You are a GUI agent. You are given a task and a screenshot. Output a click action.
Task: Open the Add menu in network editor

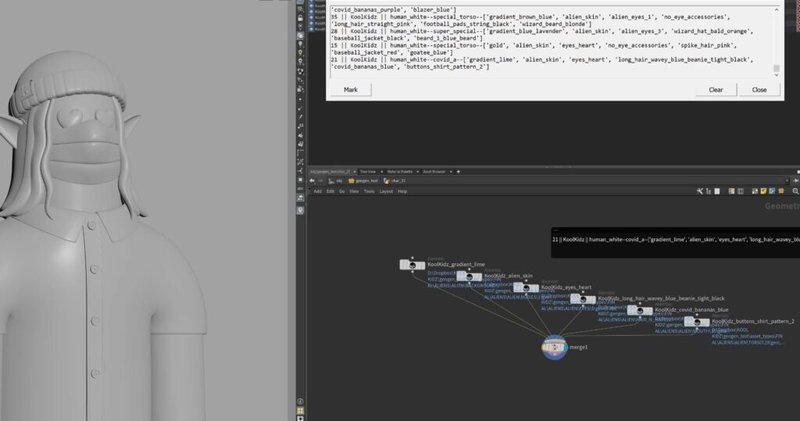click(318, 191)
